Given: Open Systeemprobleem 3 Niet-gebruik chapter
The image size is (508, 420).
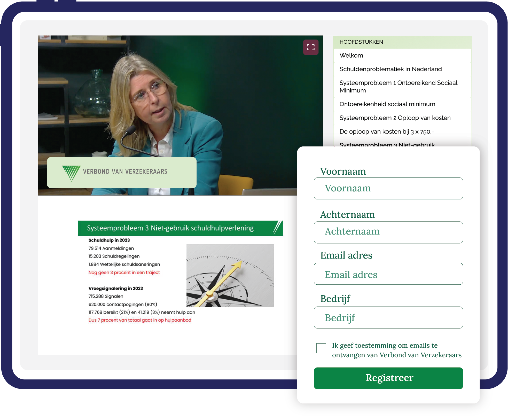Looking at the screenshot, I should [387, 144].
